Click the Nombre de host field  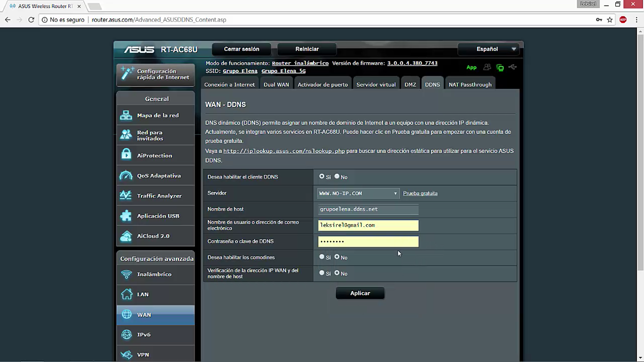click(x=368, y=209)
